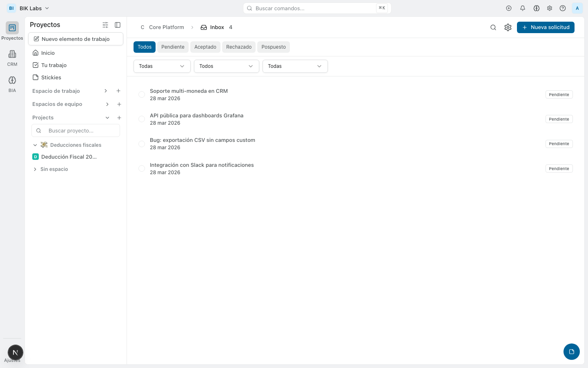Open the CRM module in sidebar
Screen dimensions: 588x368
click(12, 58)
